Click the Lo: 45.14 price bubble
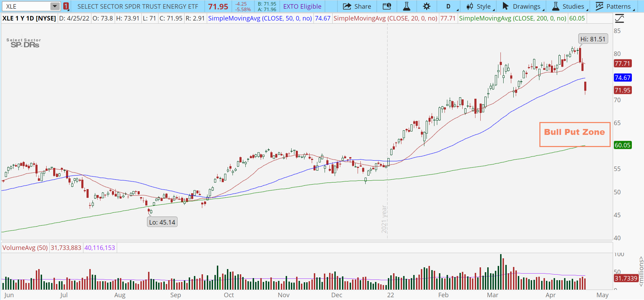The width and height of the screenshot is (644, 300). [x=162, y=222]
